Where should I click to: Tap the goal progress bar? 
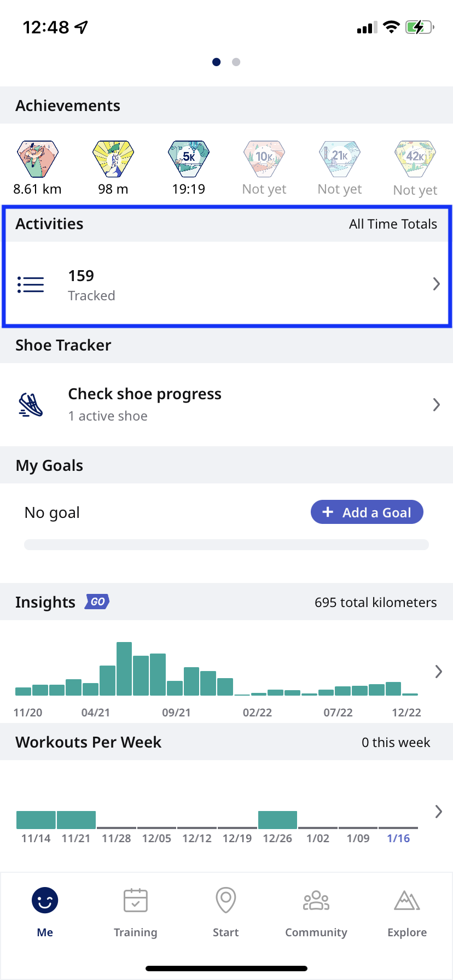tap(226, 545)
